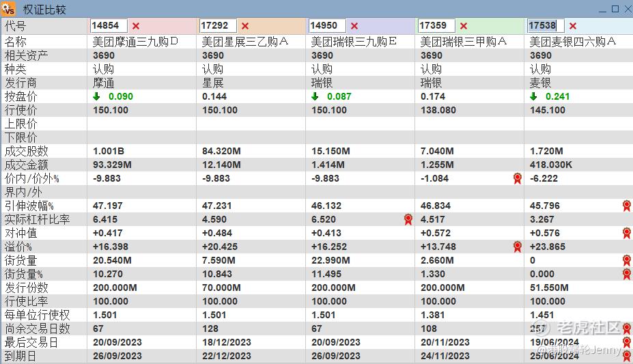Select warrant name 美团麦银四六购A
The width and height of the screenshot is (633, 364).
(x=573, y=42)
